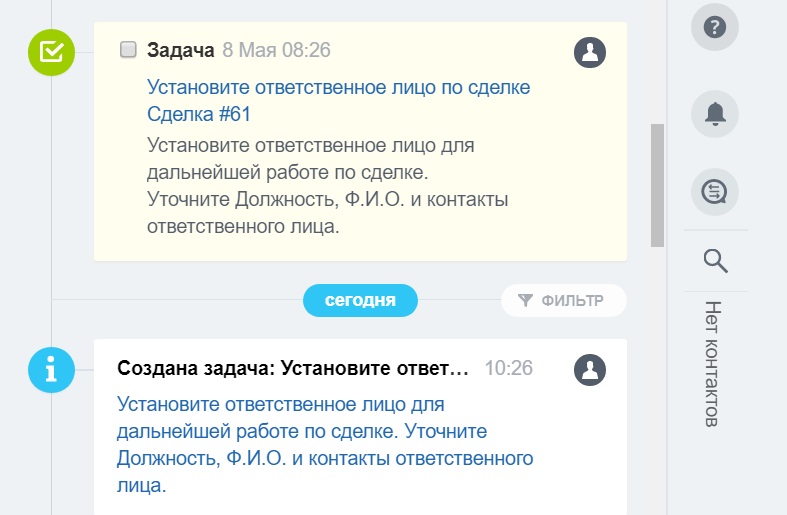Click the user avatar on the created-task event
The width and height of the screenshot is (787, 515).
(x=591, y=369)
